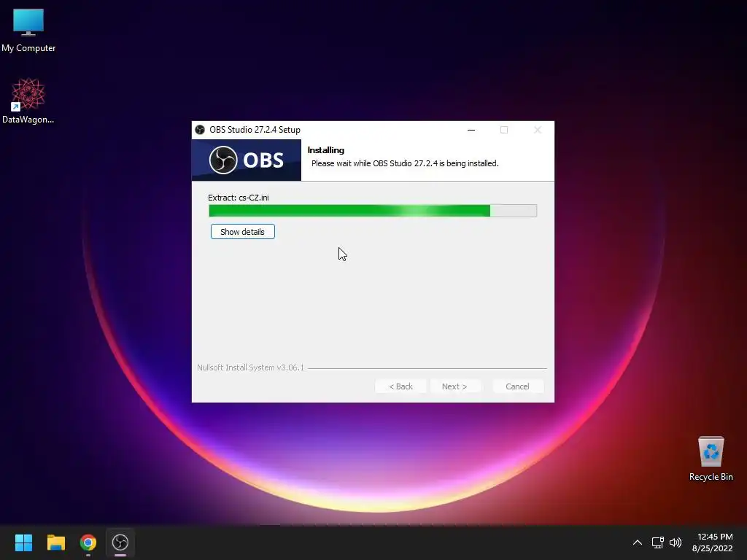Open the My Computer desktop icon
This screenshot has width=747, height=560.
[x=28, y=31]
